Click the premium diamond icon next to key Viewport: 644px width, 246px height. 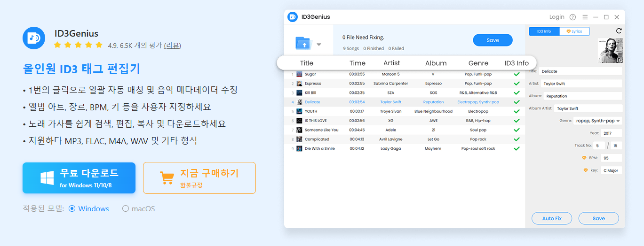[586, 170]
